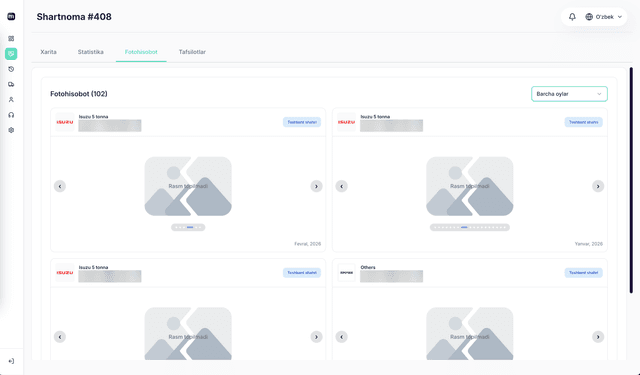Click the app logo in sidebar
Screen dimensions: 640x375
[11, 17]
